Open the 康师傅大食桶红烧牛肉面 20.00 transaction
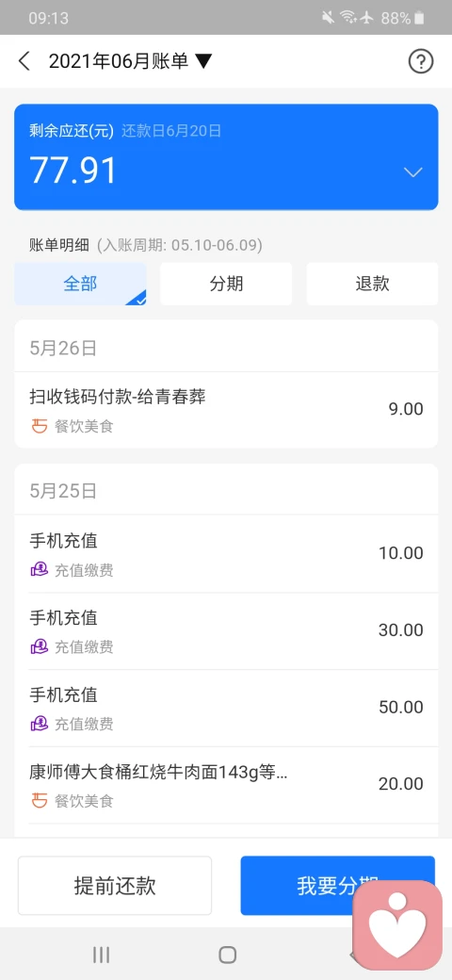Image resolution: width=452 pixels, height=980 pixels. pyautogui.click(x=226, y=785)
